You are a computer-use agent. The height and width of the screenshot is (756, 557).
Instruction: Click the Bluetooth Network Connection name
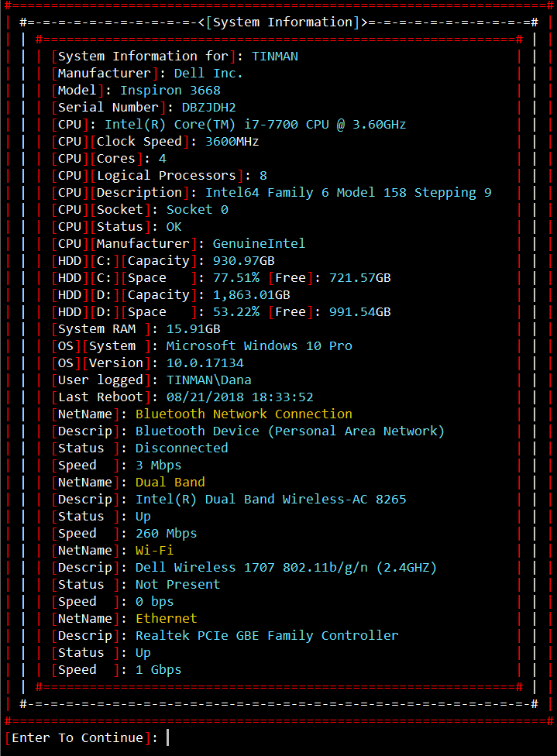point(244,414)
